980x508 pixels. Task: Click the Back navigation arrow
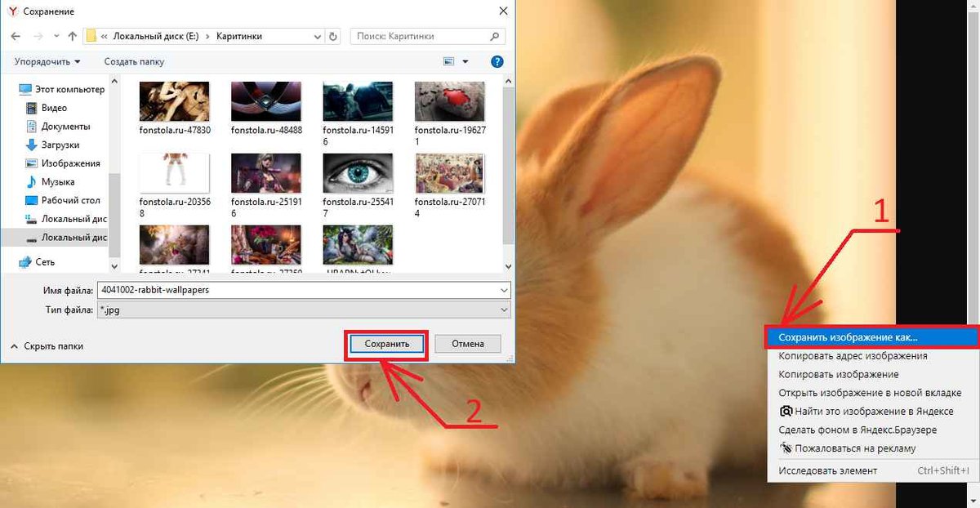pos(16,37)
